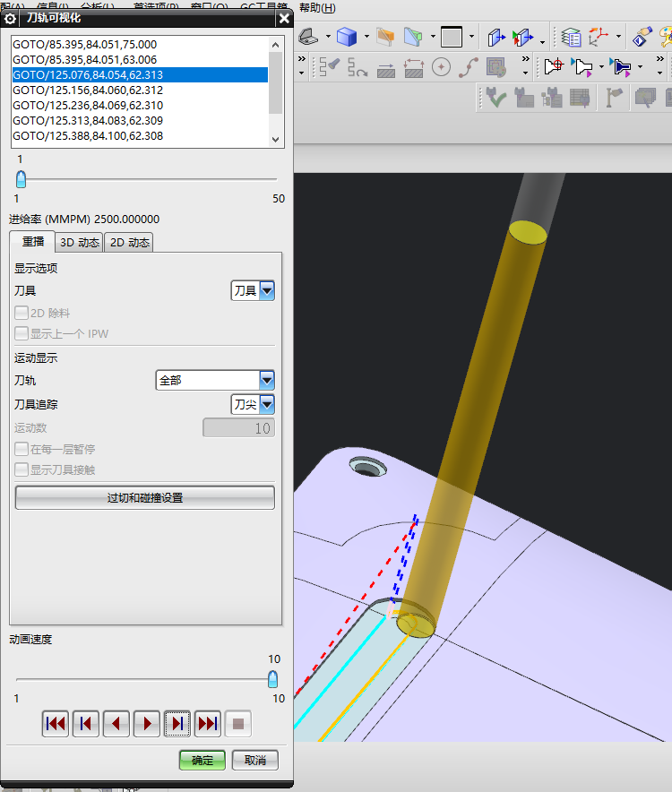Click the WCS coordinate axes icon
Image resolution: width=672 pixels, height=792 pixels.
(x=599, y=37)
